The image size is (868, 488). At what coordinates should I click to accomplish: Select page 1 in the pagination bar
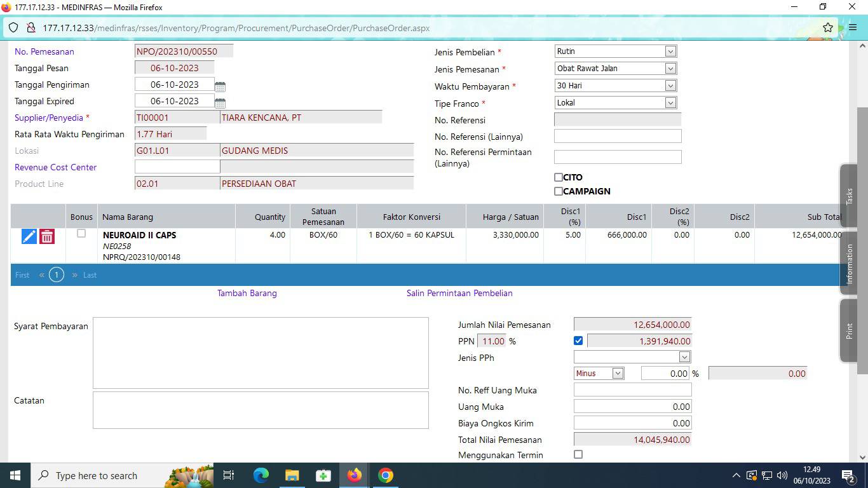coord(57,275)
